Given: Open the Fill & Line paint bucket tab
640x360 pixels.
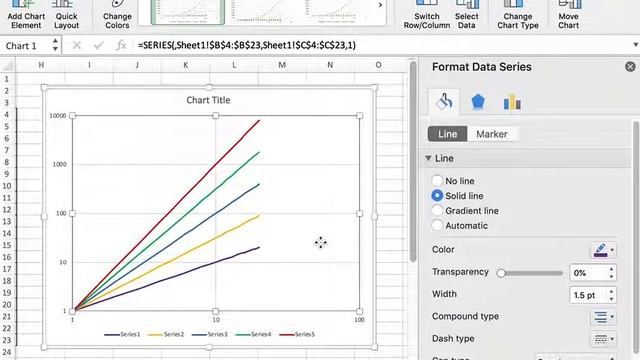Looking at the screenshot, I should (x=444, y=102).
